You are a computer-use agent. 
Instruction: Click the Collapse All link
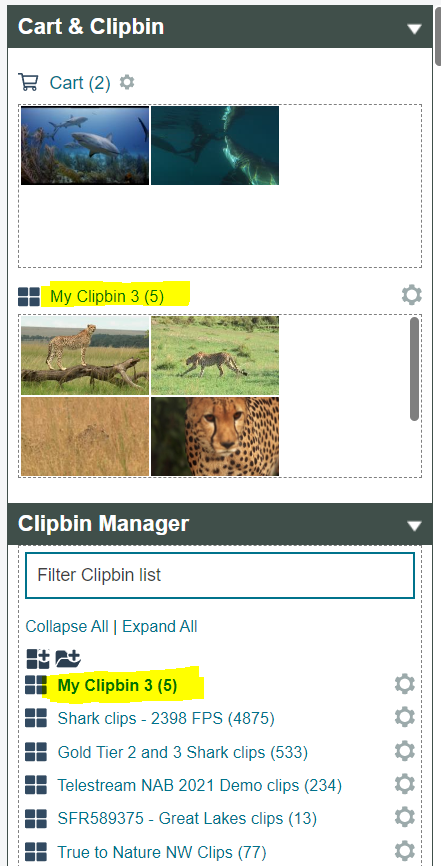tap(67, 626)
